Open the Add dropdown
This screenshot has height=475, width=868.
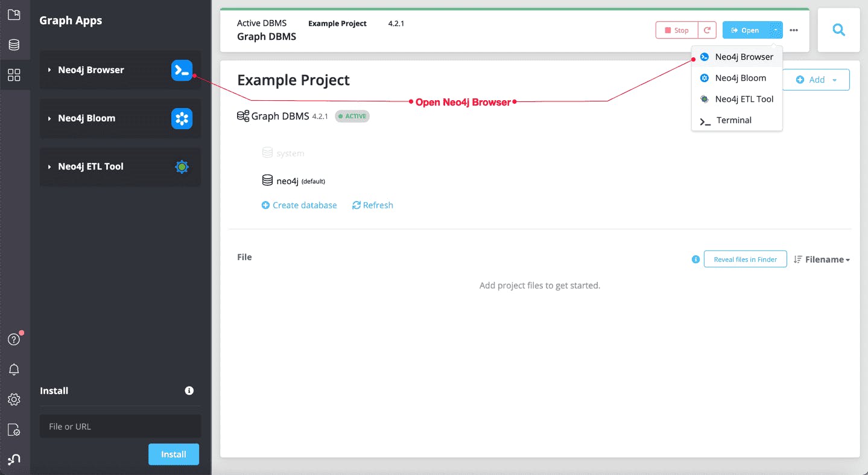tap(816, 80)
